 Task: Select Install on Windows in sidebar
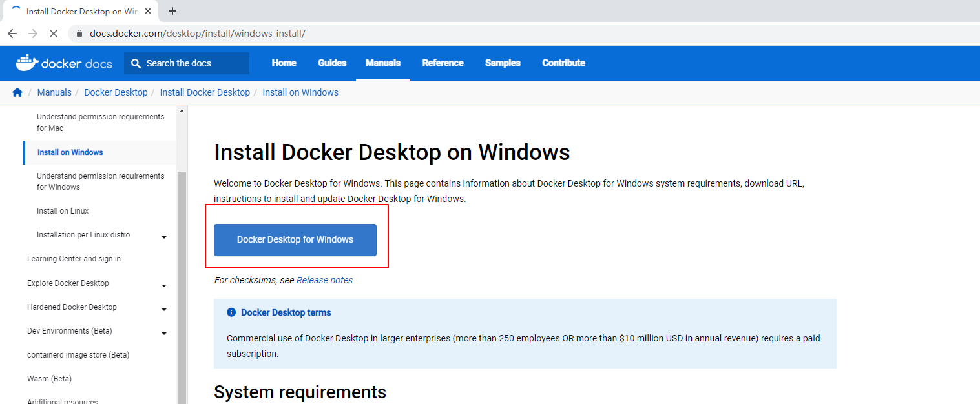point(70,152)
